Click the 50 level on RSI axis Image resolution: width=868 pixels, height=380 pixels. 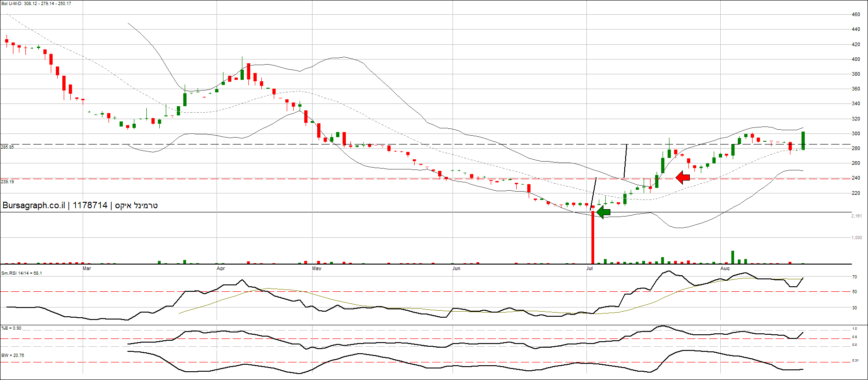tap(855, 292)
